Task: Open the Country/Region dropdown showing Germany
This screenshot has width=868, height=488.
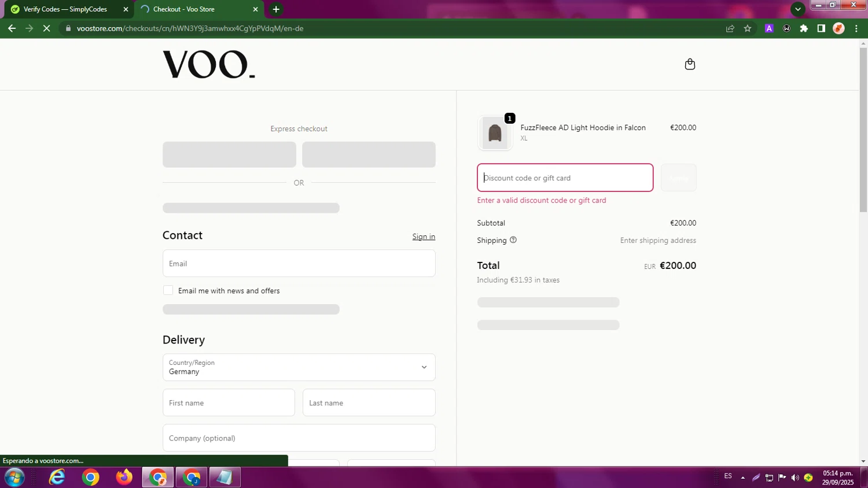Action: [x=299, y=367]
